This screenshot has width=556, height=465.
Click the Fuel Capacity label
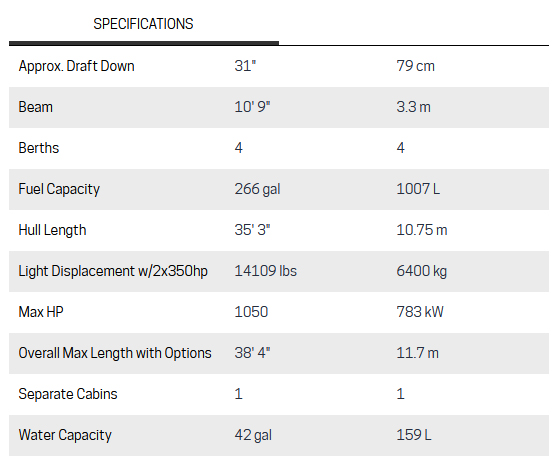(x=59, y=189)
